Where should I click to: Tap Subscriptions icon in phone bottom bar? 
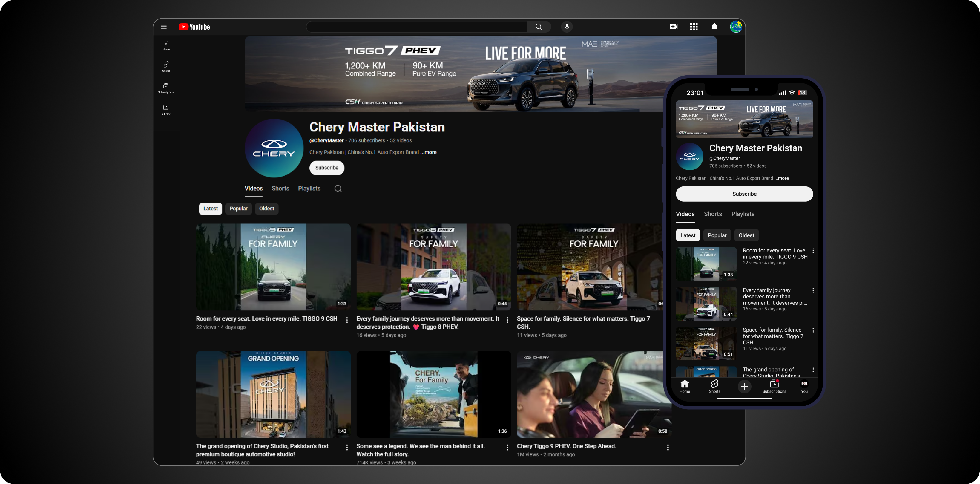coord(774,386)
